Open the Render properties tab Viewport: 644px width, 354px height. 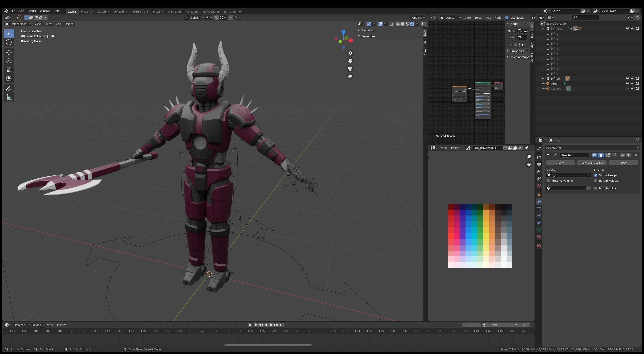click(x=539, y=157)
